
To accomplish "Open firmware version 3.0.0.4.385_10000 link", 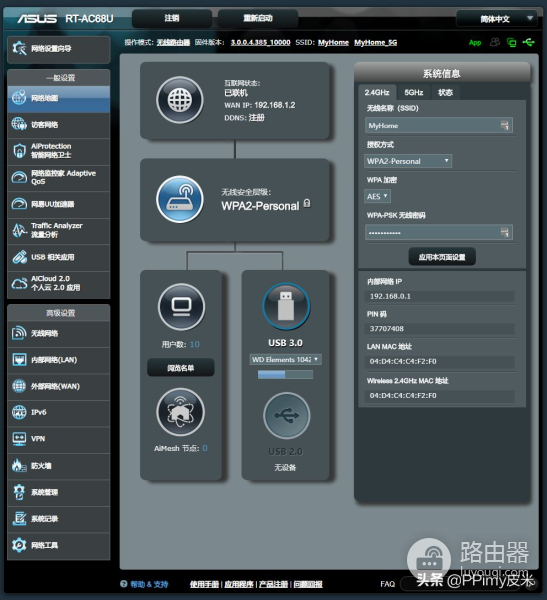I will [260, 42].
